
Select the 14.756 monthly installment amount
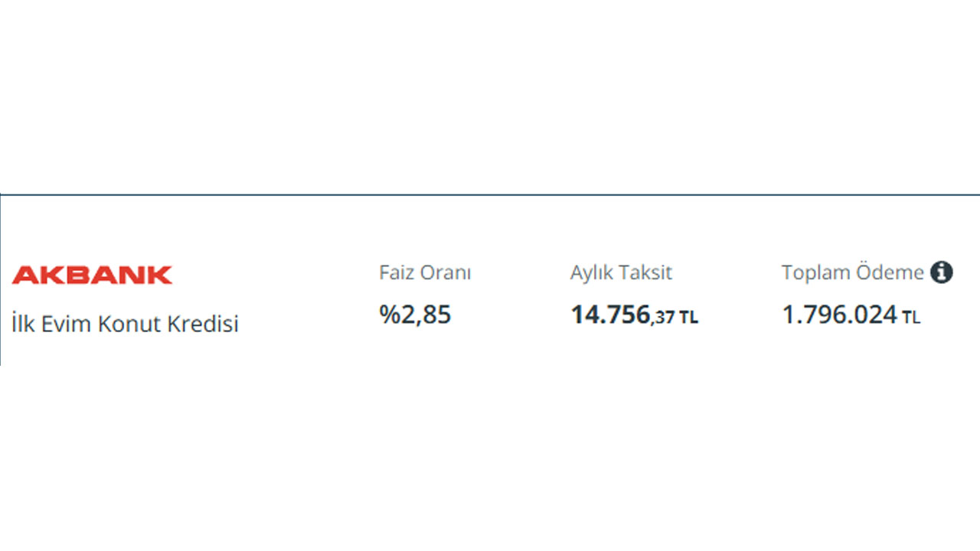(x=610, y=315)
